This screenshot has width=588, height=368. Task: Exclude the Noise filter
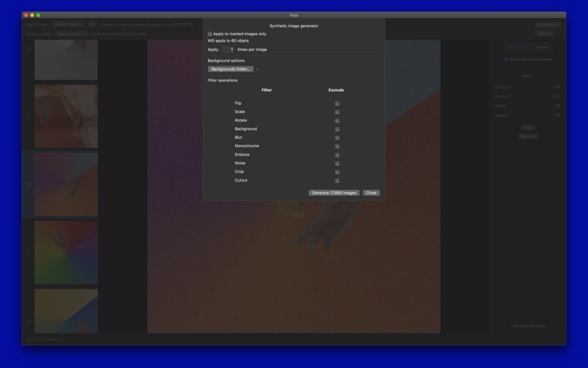[x=337, y=164]
